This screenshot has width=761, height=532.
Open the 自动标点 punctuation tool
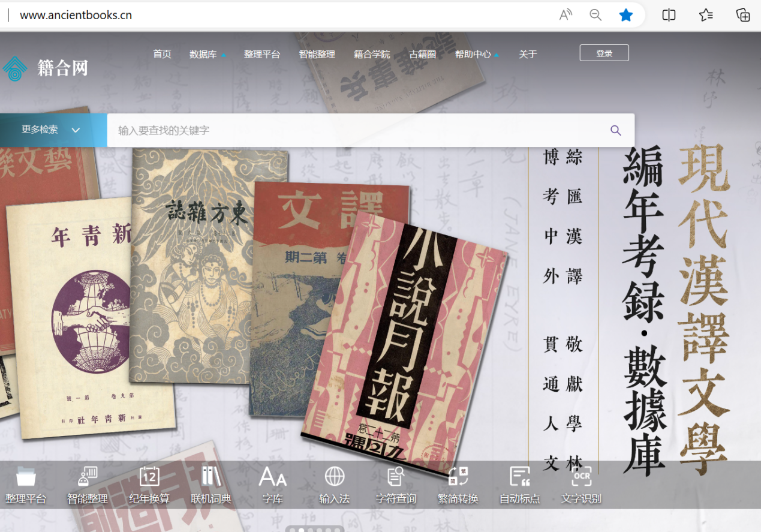point(520,485)
